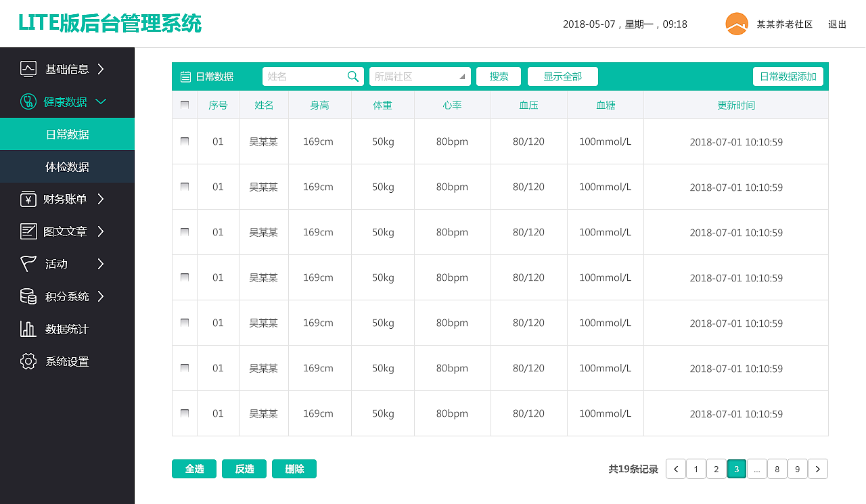
Task: Click the 财务账单 yen icon
Action: 28,199
